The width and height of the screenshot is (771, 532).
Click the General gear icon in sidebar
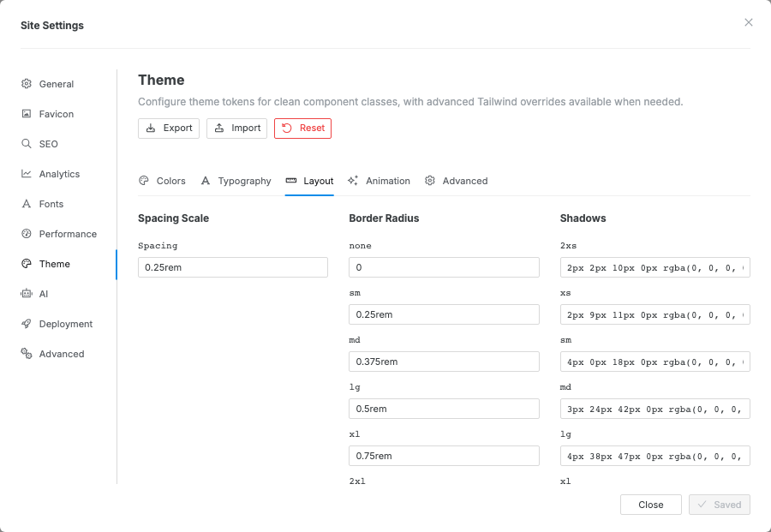pyautogui.click(x=26, y=84)
